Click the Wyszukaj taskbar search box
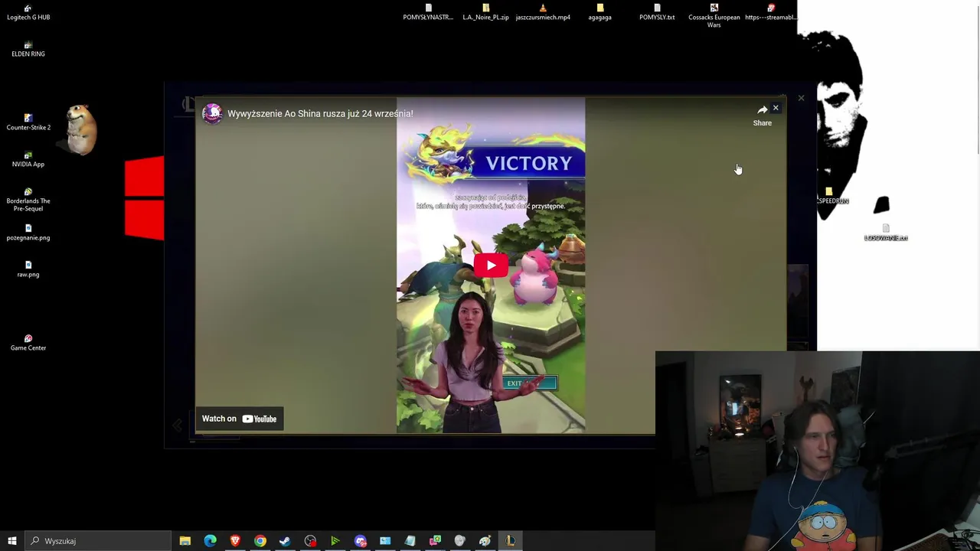980x551 pixels. pyautogui.click(x=97, y=541)
